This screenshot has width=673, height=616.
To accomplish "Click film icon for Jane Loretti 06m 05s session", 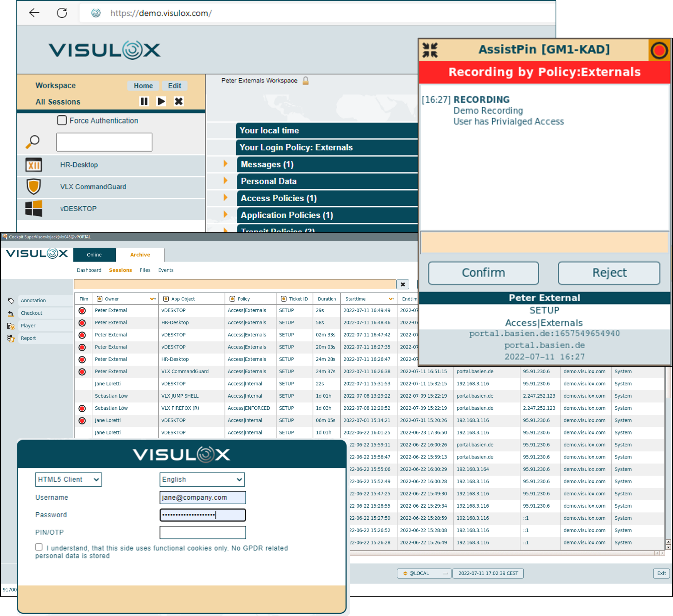I will pyautogui.click(x=82, y=421).
